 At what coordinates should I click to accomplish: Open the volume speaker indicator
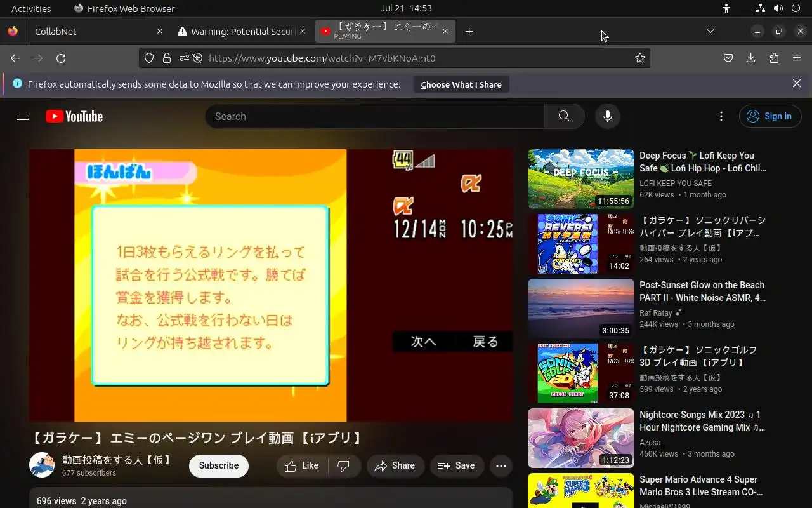778,8
